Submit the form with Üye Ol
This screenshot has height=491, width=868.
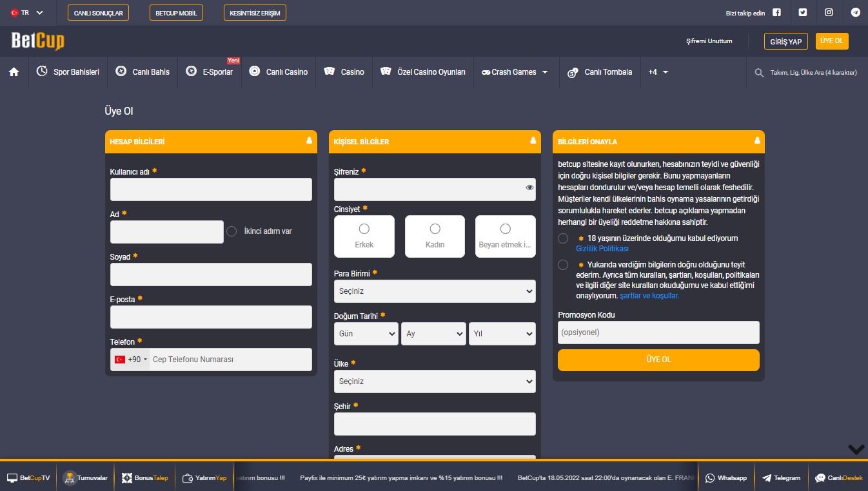pyautogui.click(x=658, y=360)
